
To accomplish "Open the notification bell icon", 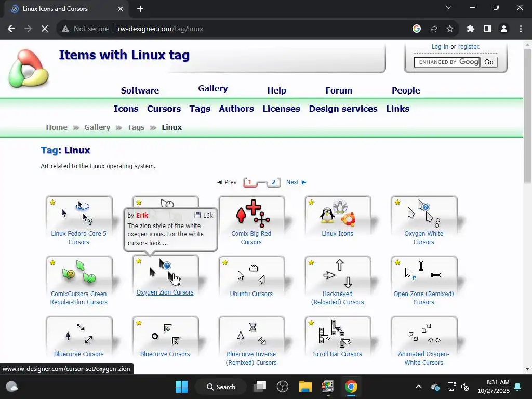I will 518,387.
